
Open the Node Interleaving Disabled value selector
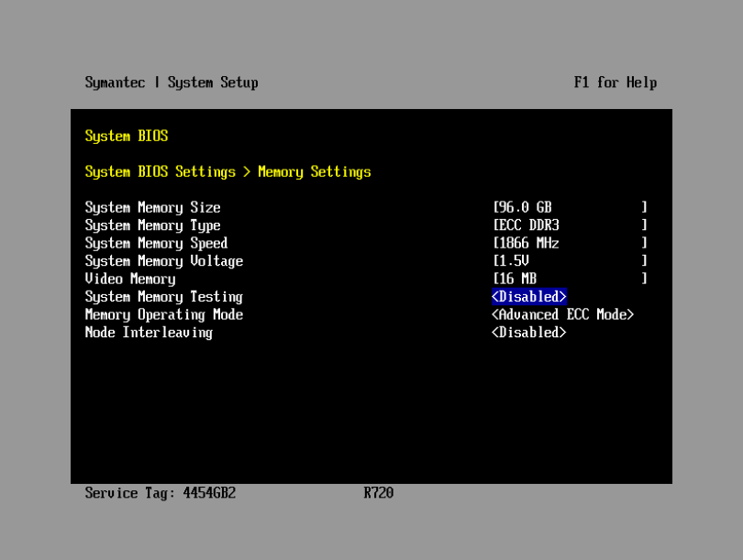point(529,333)
